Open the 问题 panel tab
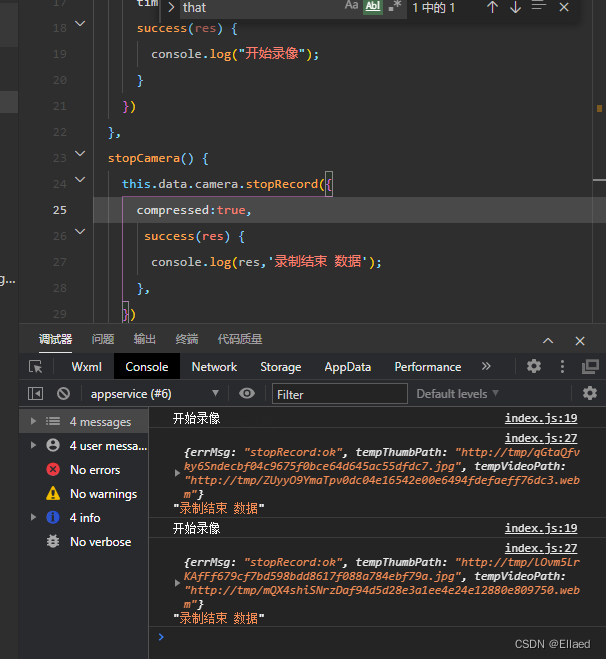 click(x=103, y=339)
